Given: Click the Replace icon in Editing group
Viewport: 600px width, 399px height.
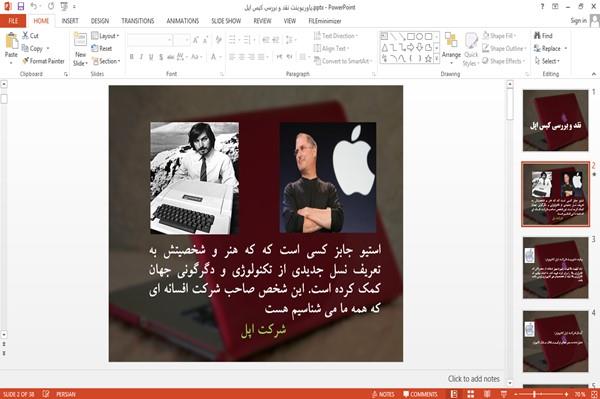Looking at the screenshot, I should point(537,48).
